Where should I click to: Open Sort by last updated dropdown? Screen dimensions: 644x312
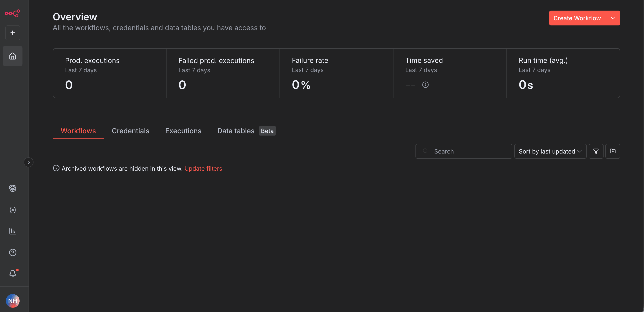pyautogui.click(x=550, y=151)
